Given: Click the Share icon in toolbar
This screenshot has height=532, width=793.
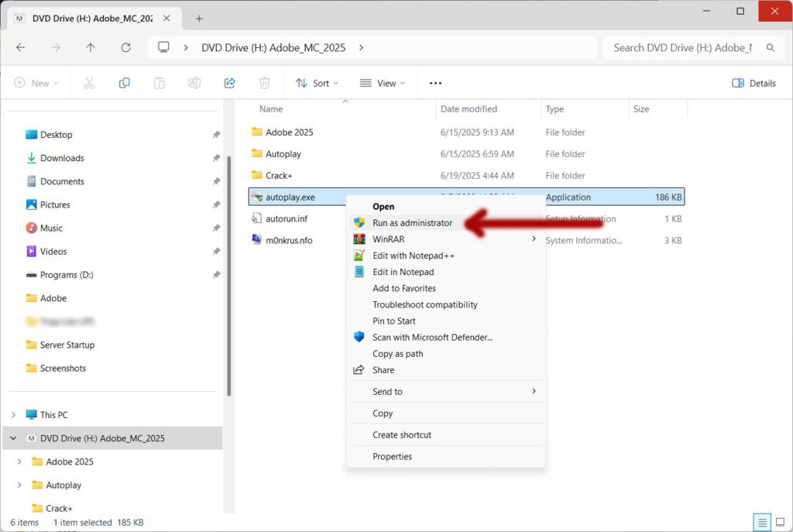Looking at the screenshot, I should 229,83.
